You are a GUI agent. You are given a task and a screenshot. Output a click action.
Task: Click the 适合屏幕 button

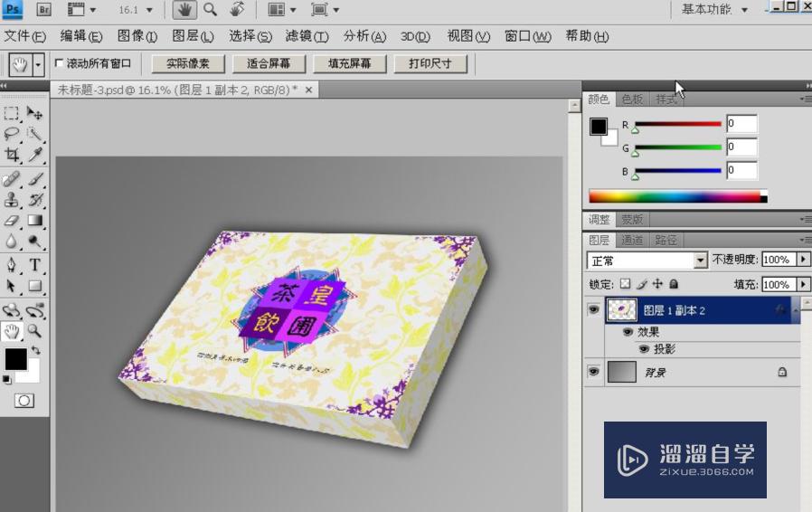point(268,63)
